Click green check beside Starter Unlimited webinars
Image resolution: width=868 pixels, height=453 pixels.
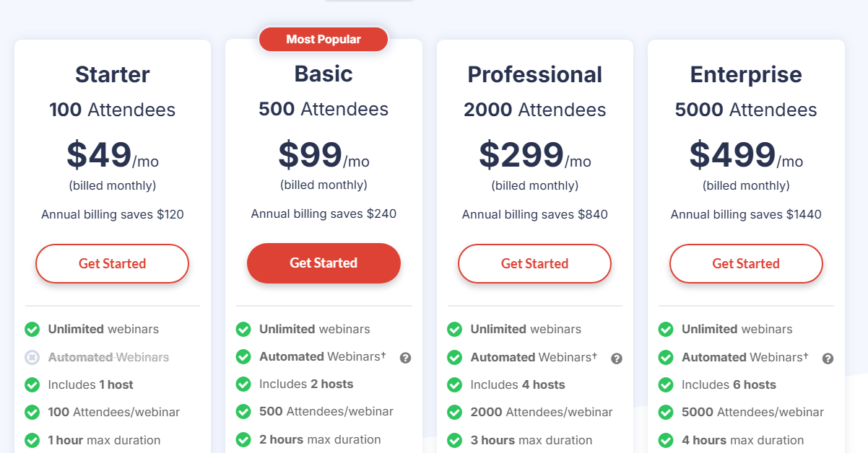tap(32, 330)
